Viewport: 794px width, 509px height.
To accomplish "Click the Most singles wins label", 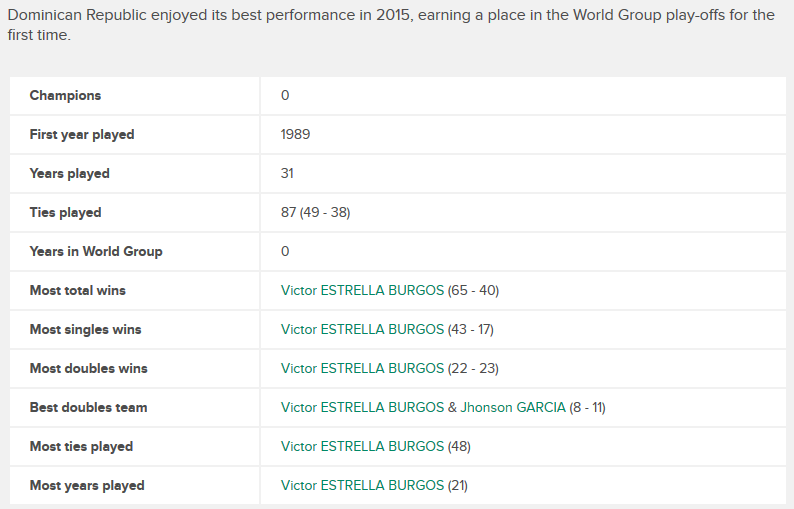I will click(x=85, y=329).
